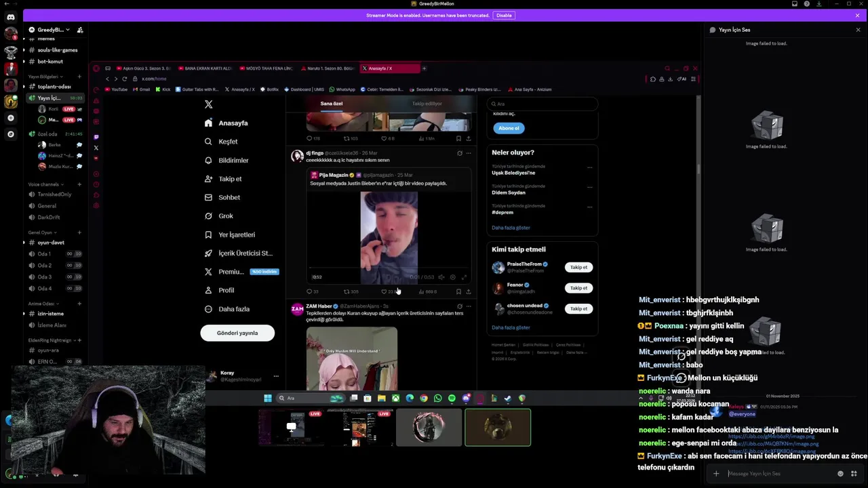Open more options on the dj fingo post
Screen dimensions: 868x488
pyautogui.click(x=468, y=153)
